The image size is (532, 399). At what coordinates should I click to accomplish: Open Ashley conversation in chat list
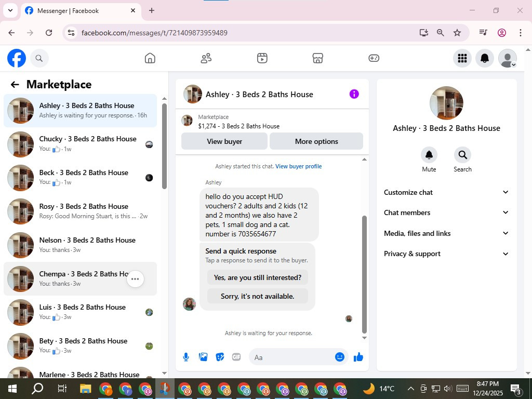(x=81, y=111)
